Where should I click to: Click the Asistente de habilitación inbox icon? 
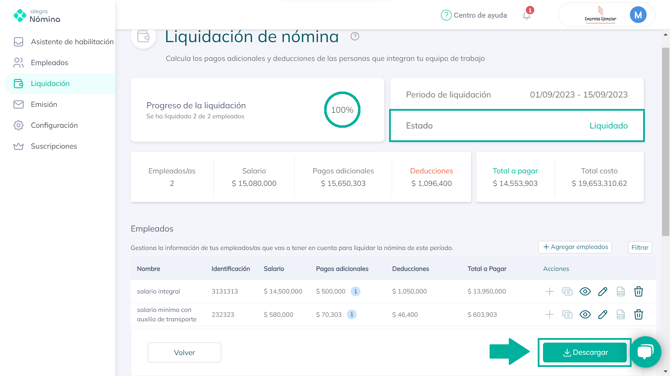(x=18, y=41)
